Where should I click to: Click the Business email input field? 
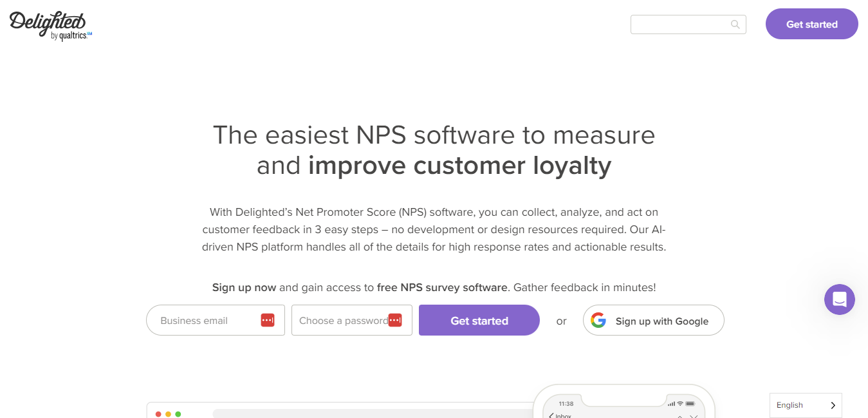[206, 320]
